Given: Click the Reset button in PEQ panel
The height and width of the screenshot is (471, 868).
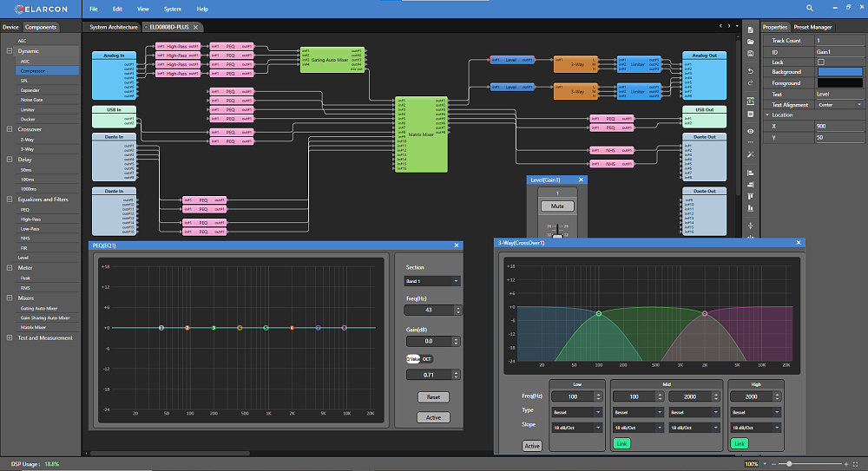Looking at the screenshot, I should (433, 397).
